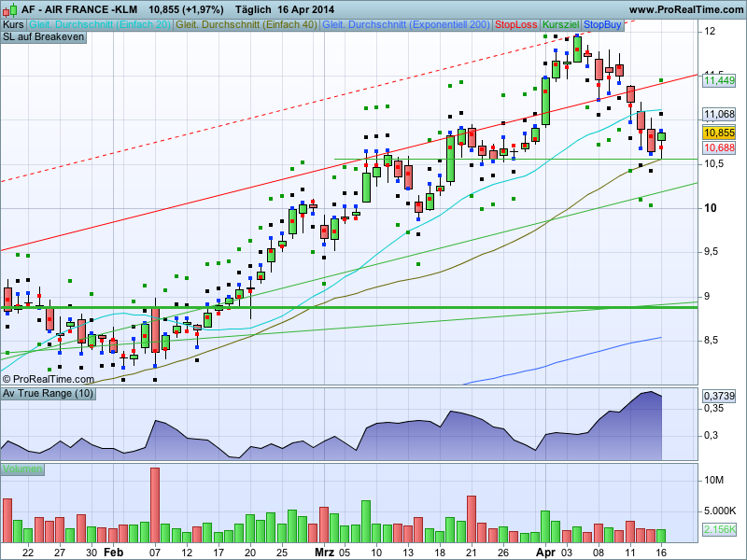Click the 10,855 (+1,97%) quote text

click(186, 9)
